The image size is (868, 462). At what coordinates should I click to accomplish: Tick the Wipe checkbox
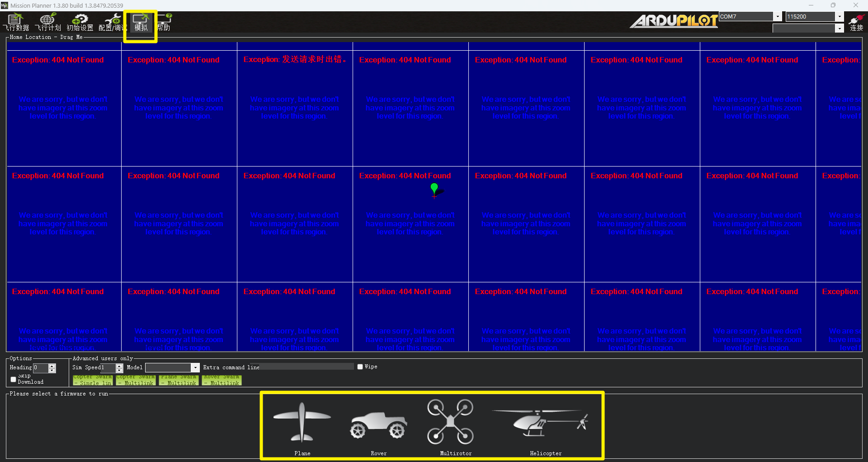point(360,367)
